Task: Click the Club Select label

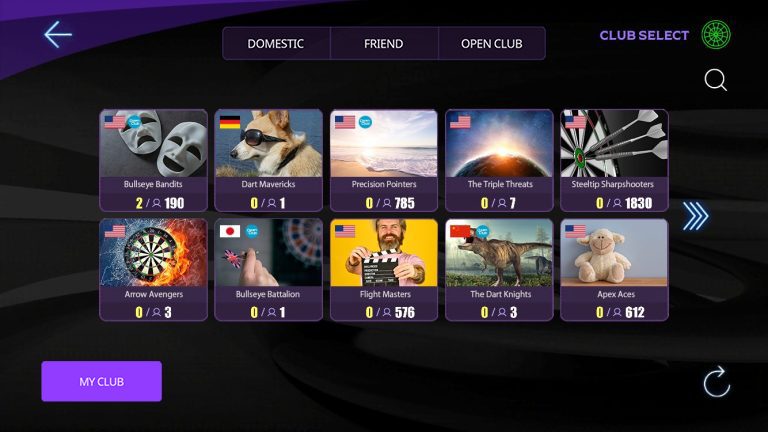Action: click(644, 35)
